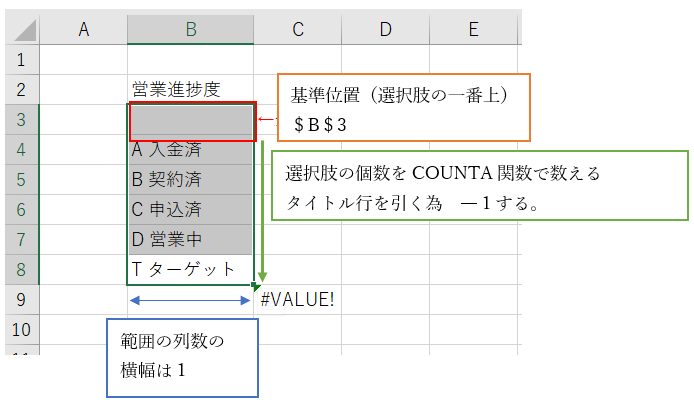Select column C header
Image resolution: width=694 pixels, height=404 pixels.
click(297, 30)
